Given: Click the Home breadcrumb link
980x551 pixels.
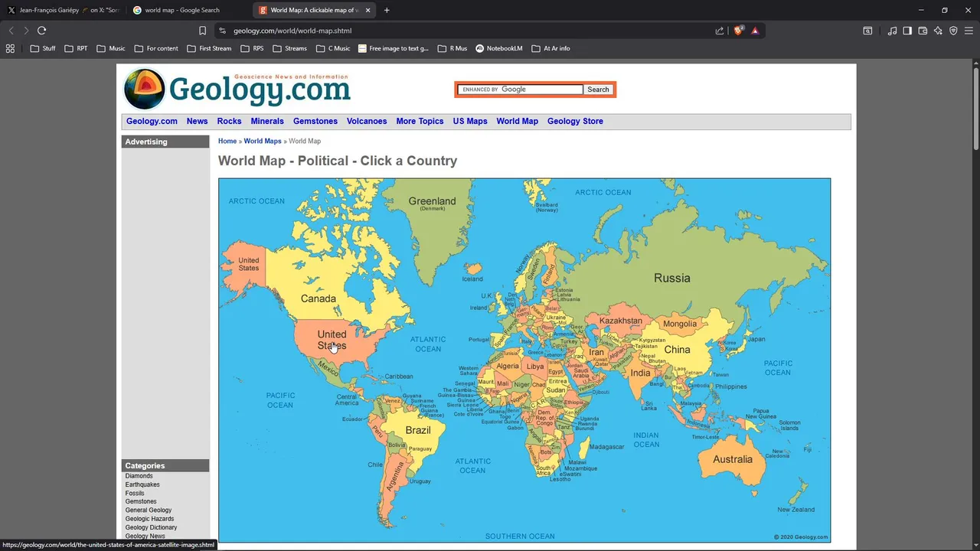Looking at the screenshot, I should pos(227,141).
